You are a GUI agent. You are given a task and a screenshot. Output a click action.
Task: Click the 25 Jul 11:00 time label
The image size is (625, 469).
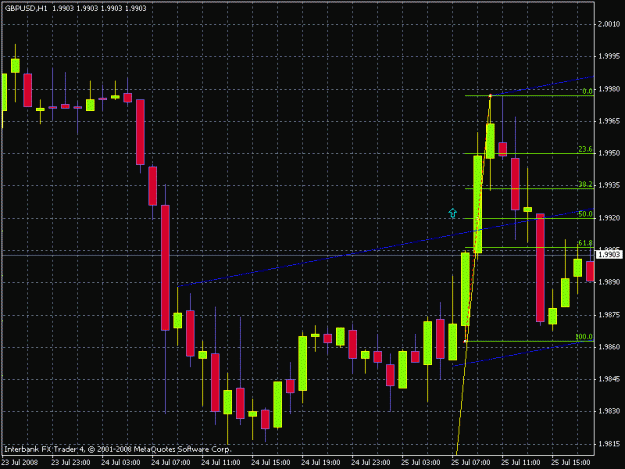coord(521,463)
